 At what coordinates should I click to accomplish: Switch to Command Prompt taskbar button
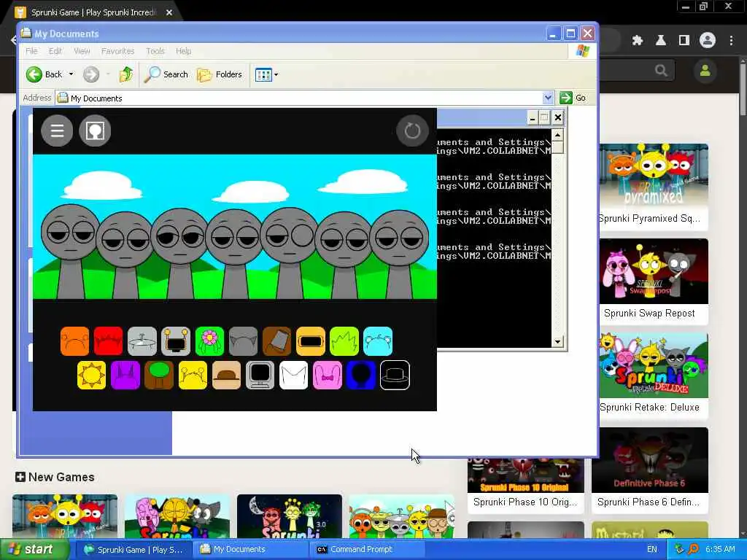pos(368,550)
